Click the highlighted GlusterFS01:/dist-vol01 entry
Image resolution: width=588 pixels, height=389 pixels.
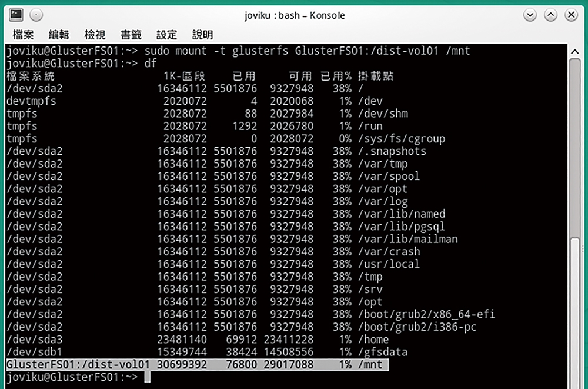(78, 365)
